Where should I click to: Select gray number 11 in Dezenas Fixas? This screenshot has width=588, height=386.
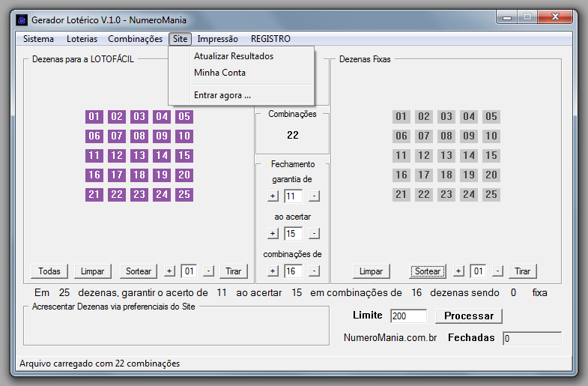click(x=401, y=155)
